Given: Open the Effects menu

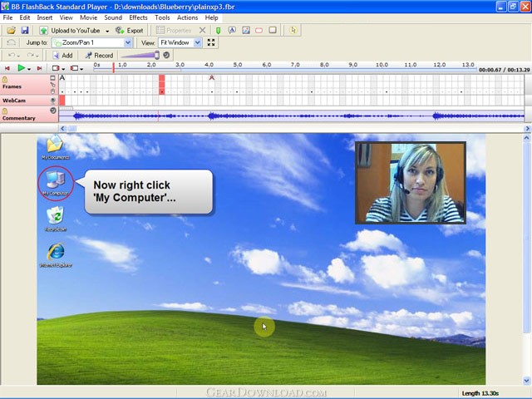Looking at the screenshot, I should click(x=138, y=17).
